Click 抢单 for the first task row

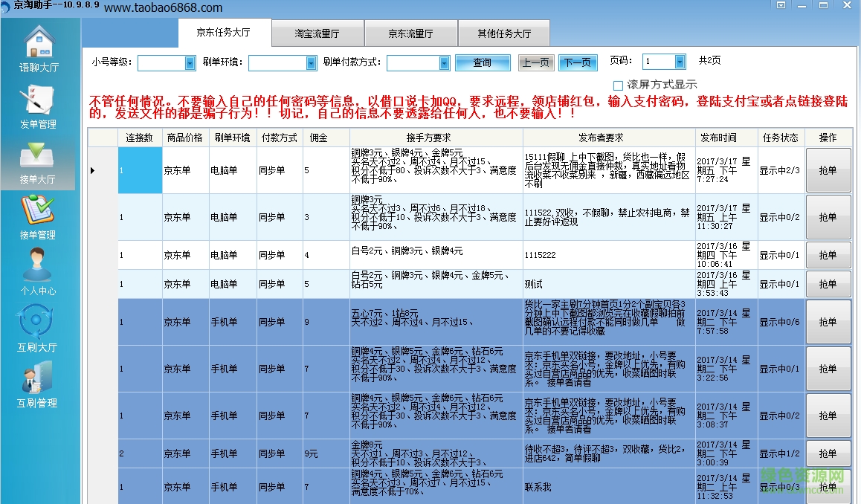coord(828,170)
